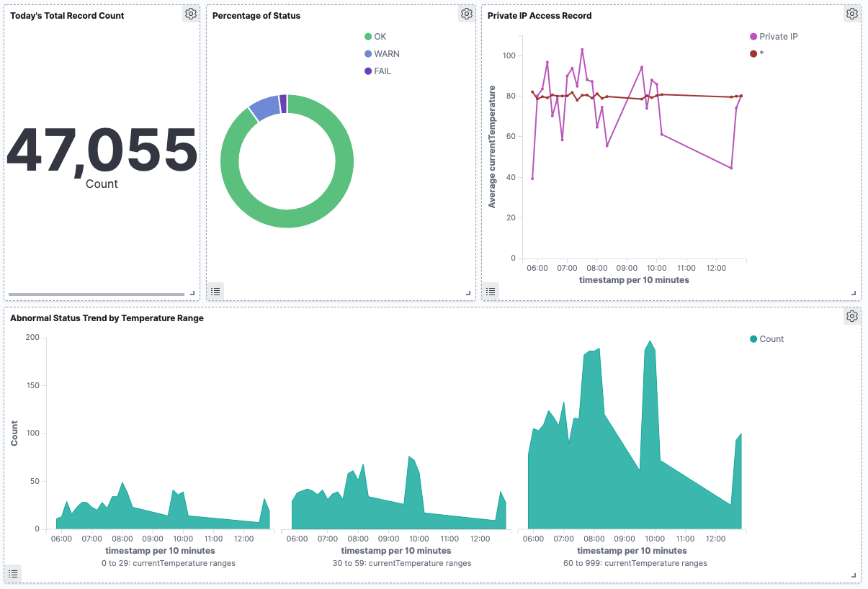Screen dimensions: 868x589
Task: Click WARN legend blue color dot
Action: 368,54
